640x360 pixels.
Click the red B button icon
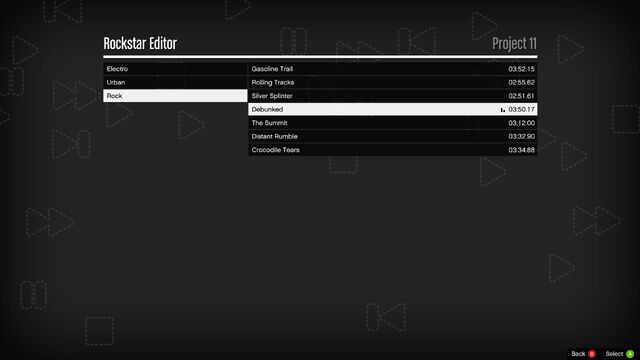pyautogui.click(x=592, y=354)
